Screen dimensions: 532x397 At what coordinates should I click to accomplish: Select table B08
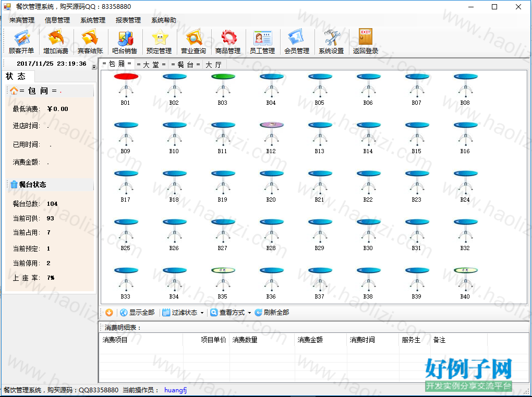(465, 89)
